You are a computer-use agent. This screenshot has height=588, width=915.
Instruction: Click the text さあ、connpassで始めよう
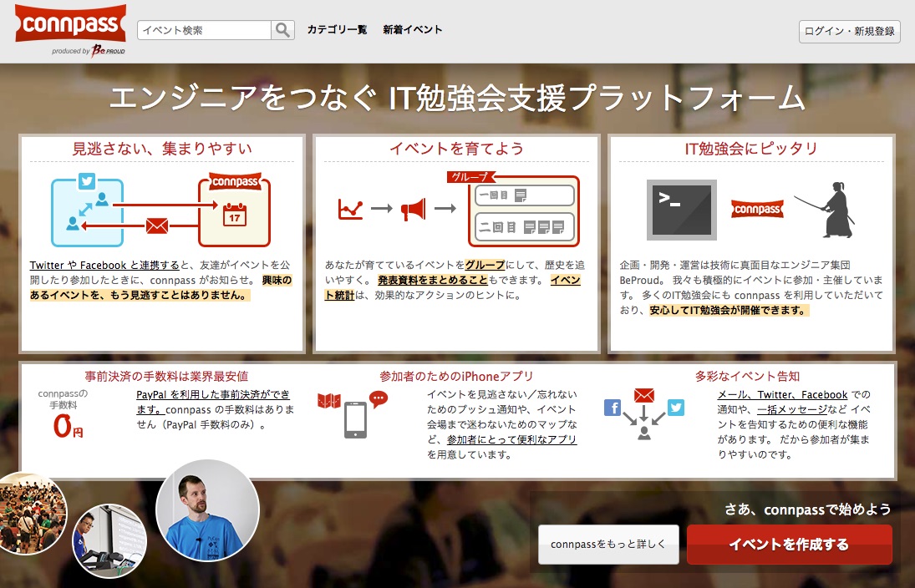point(808,509)
